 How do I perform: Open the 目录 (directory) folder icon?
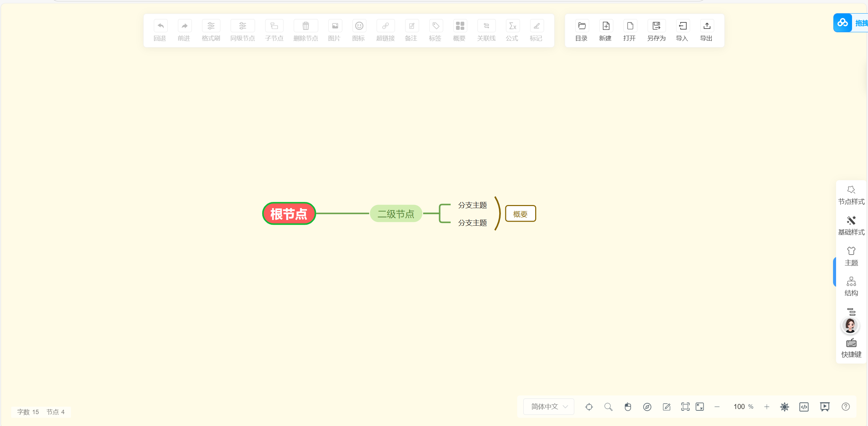coord(581,26)
